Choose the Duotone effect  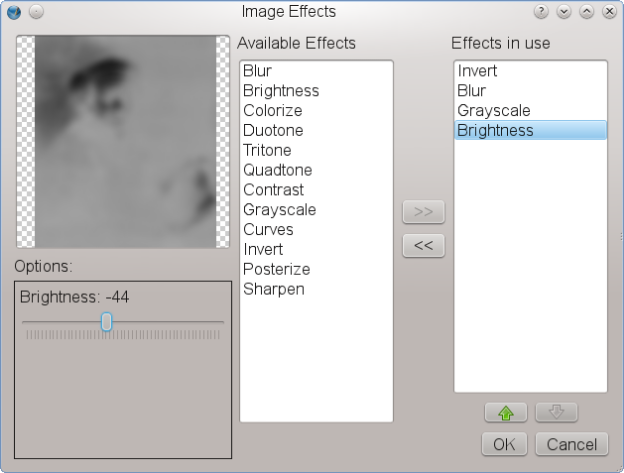tap(273, 131)
